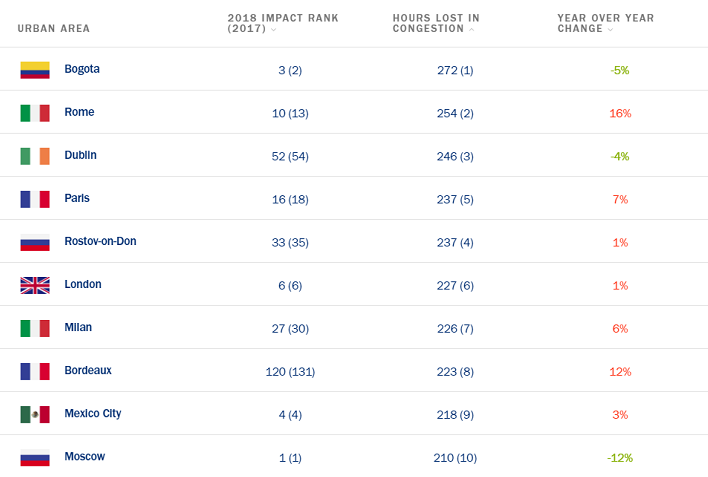Click the French flag icon next to Paris
Screen dimensions: 708x477
point(35,199)
